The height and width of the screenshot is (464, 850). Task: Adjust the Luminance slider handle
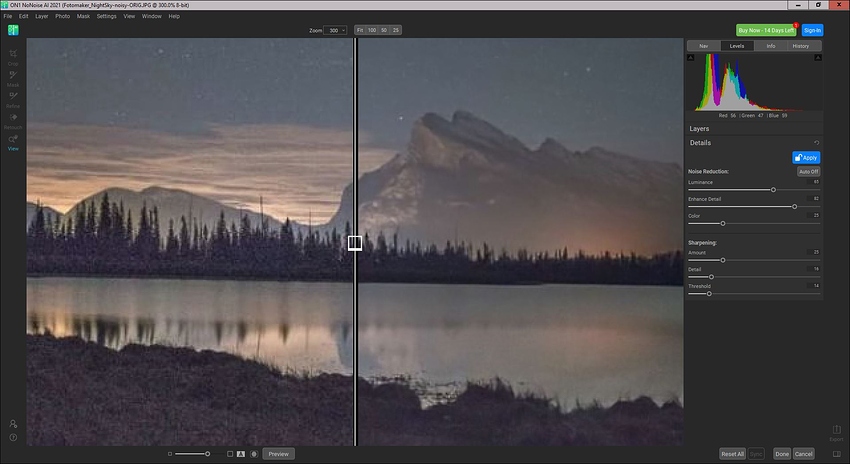pos(774,190)
